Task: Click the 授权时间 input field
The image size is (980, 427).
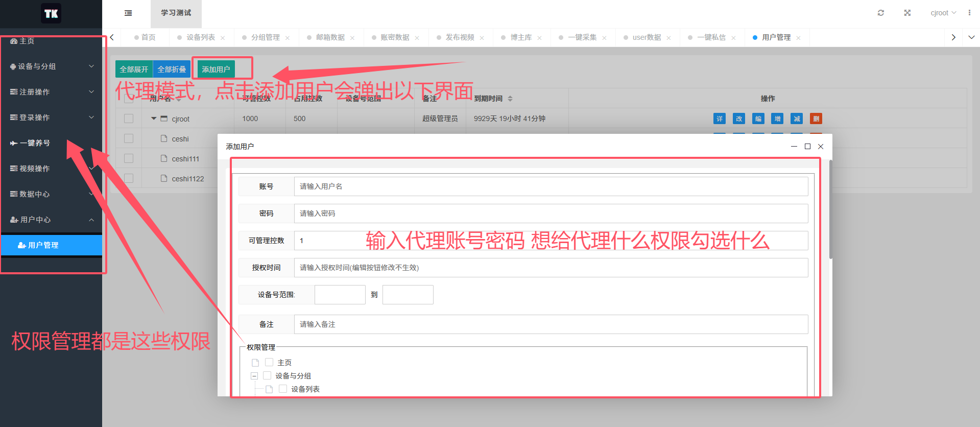Action: pyautogui.click(x=551, y=268)
